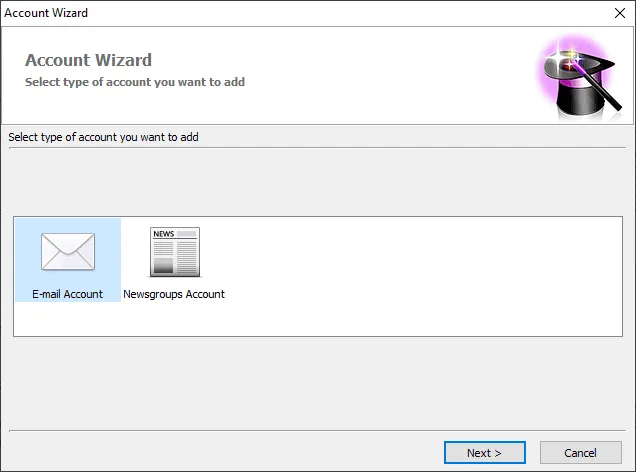Close the Account Wizard window
The image size is (636, 472).
tap(619, 13)
